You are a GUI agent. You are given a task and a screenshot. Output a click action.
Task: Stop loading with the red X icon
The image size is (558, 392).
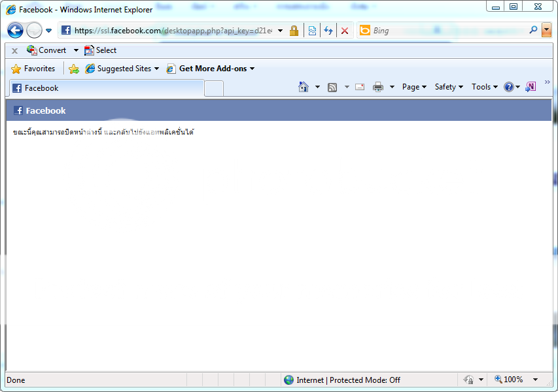(345, 31)
